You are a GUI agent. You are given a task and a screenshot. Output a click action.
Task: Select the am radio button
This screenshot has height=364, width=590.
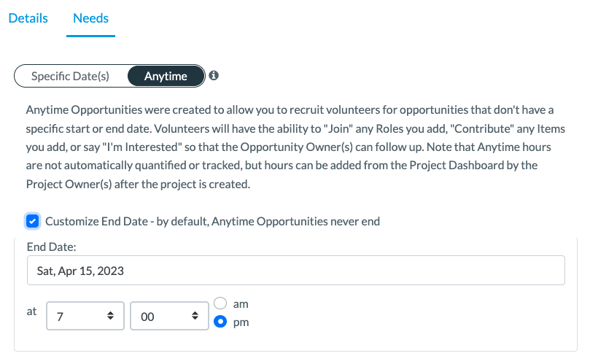[220, 303]
